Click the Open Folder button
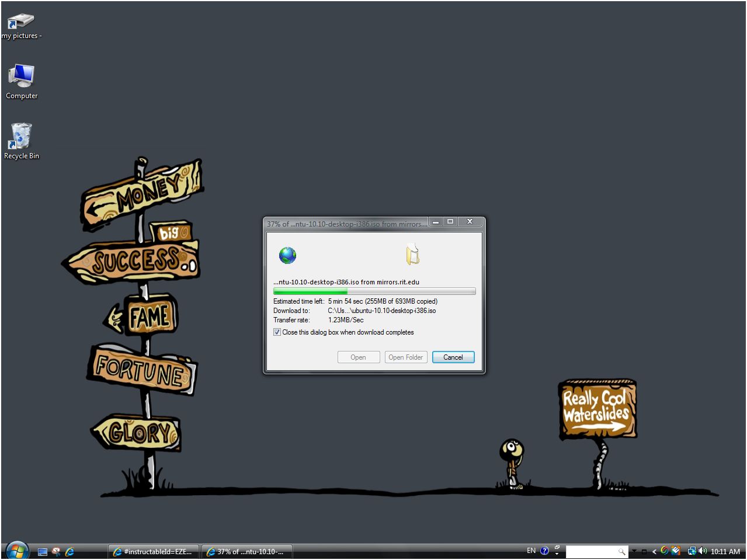The image size is (747, 560). tap(406, 357)
